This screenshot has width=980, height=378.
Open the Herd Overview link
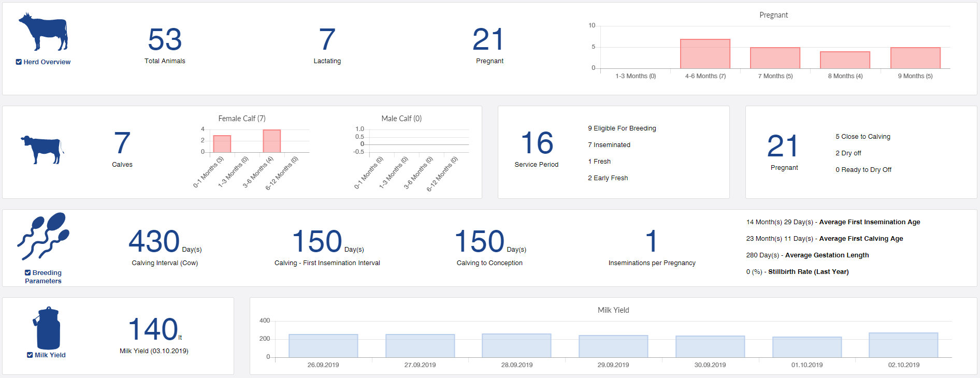tap(47, 62)
